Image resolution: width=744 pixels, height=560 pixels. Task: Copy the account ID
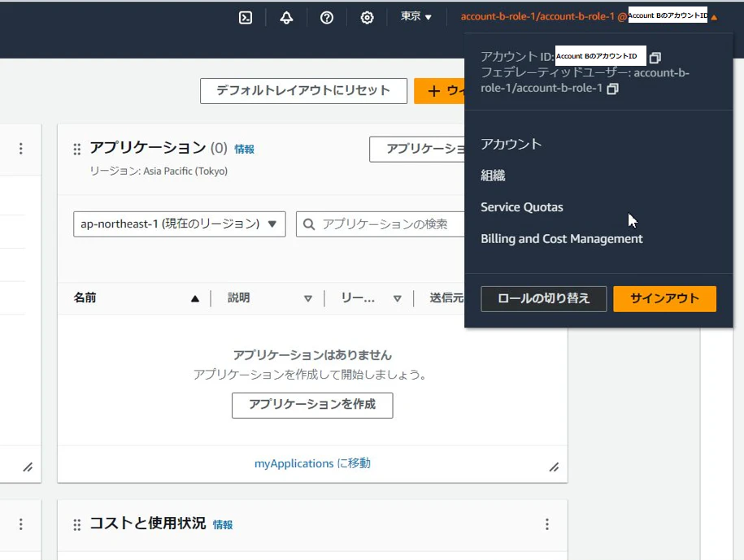(655, 58)
